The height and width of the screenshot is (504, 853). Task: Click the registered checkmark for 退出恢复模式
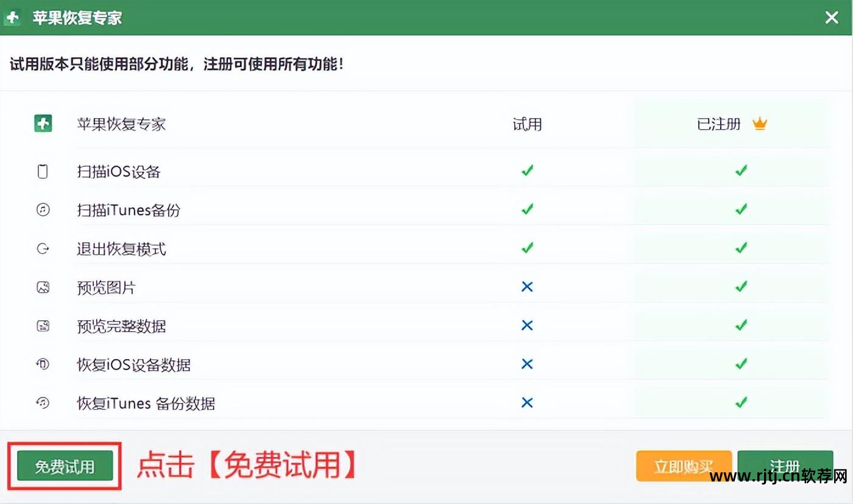click(x=741, y=248)
